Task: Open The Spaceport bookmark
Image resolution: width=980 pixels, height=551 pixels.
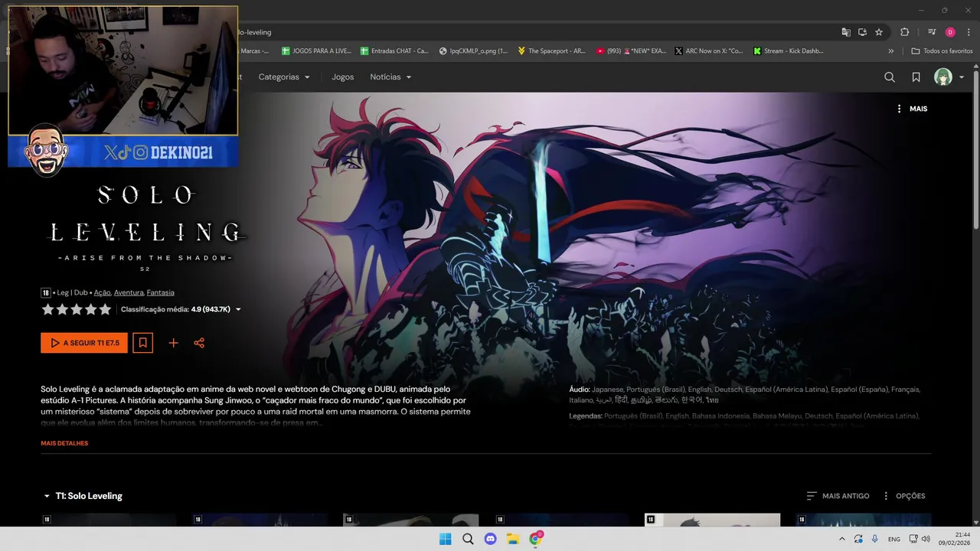Action: coord(551,51)
